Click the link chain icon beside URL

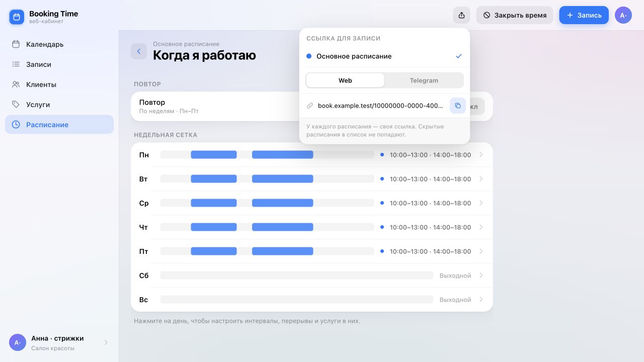(x=310, y=106)
